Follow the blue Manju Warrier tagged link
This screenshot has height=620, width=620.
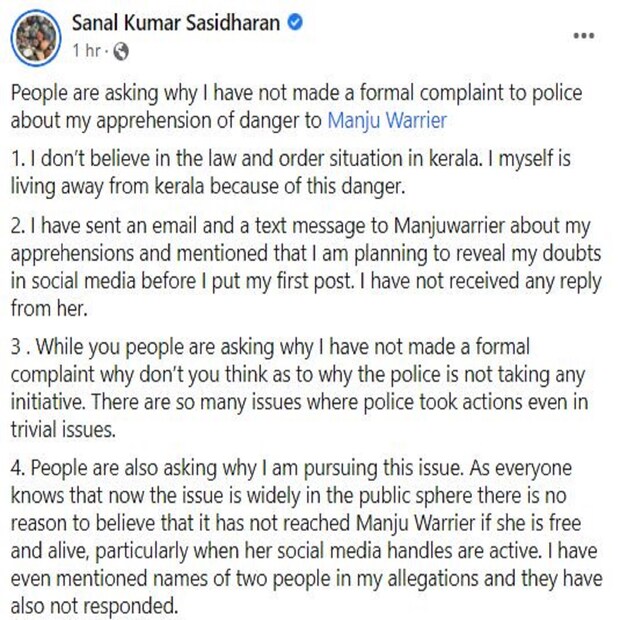click(386, 121)
